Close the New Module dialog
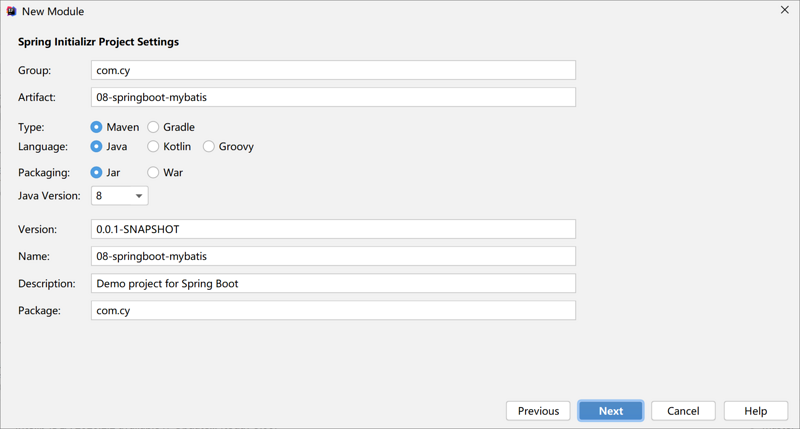Image resolution: width=800 pixels, height=429 pixels. (x=785, y=10)
